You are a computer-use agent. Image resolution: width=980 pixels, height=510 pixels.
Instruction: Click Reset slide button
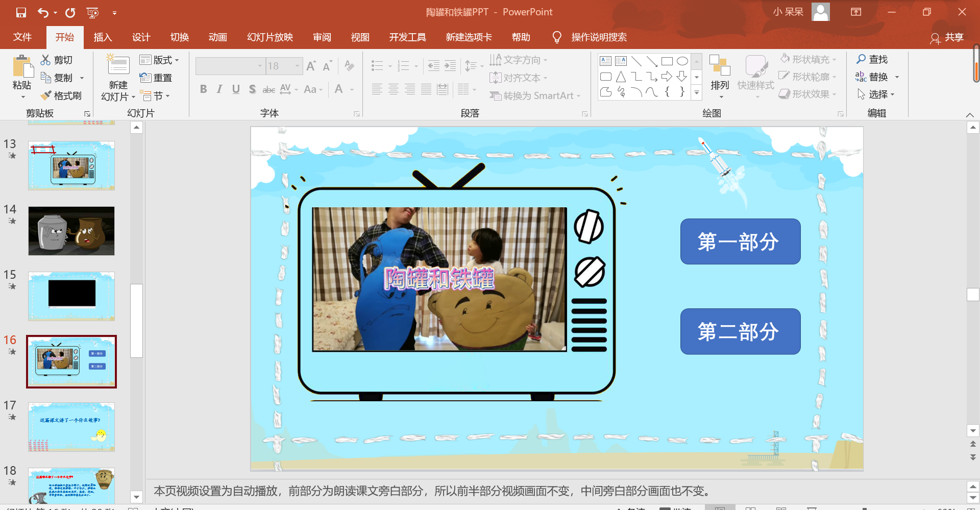[x=156, y=78]
